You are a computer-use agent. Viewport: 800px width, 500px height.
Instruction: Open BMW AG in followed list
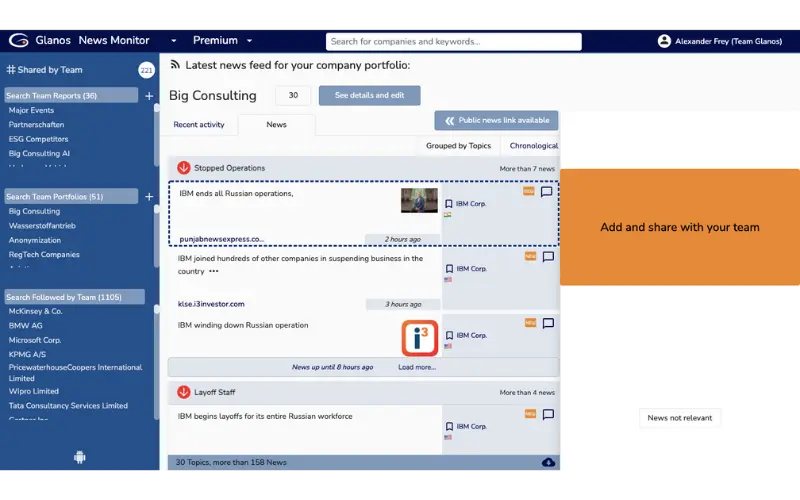(26, 326)
